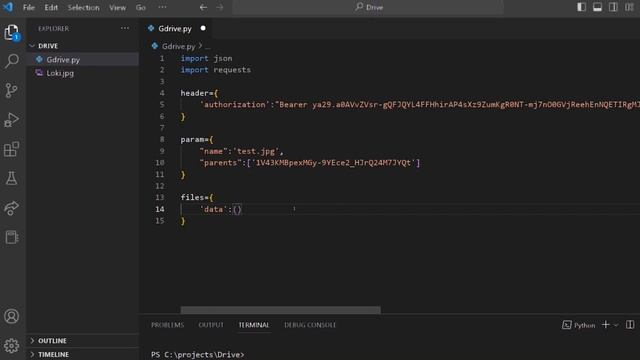This screenshot has height=360, width=640.
Task: Click the Loki.jpg image file icon
Action: click(39, 73)
